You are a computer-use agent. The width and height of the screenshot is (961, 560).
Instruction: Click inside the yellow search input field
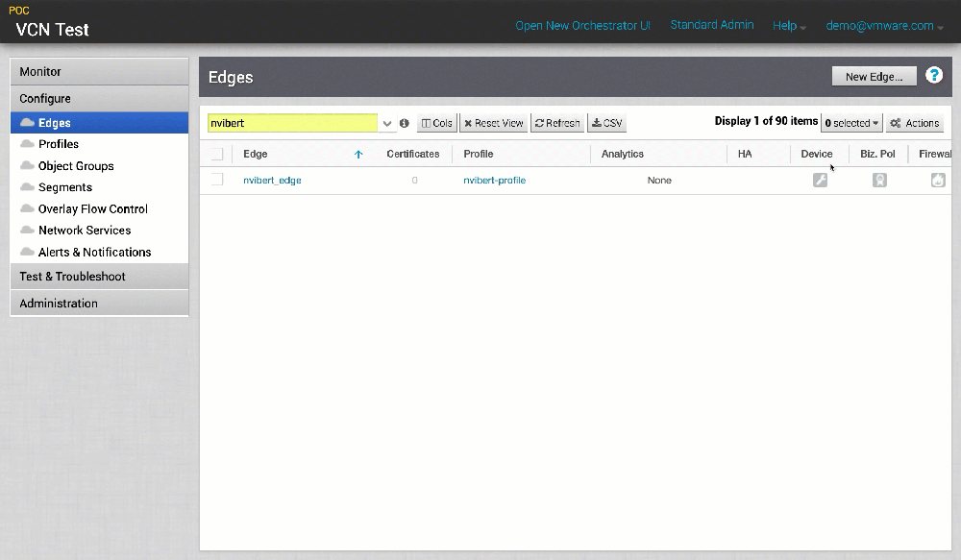(x=288, y=123)
